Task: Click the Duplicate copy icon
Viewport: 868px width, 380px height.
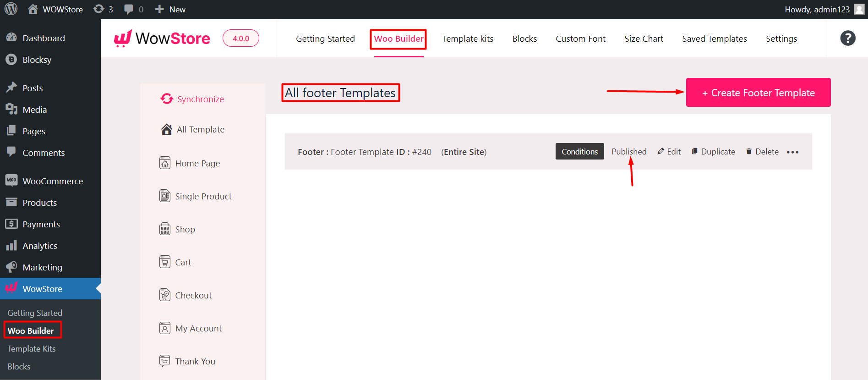Action: [694, 151]
